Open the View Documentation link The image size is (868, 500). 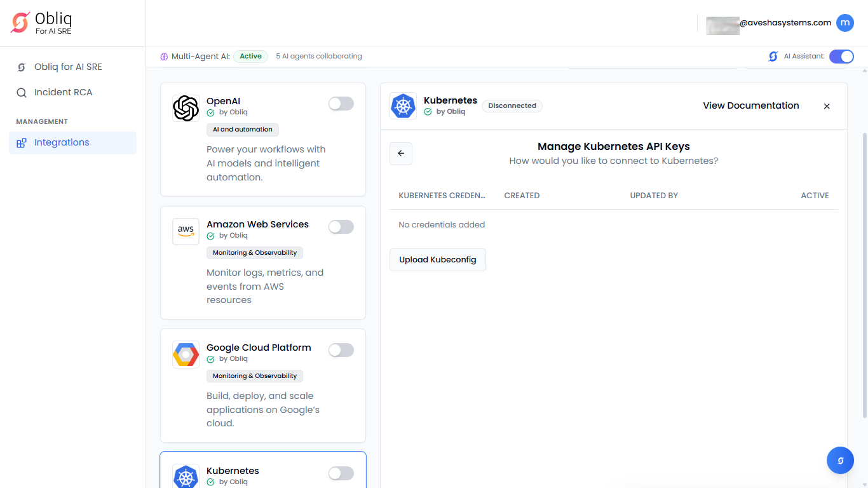click(750, 106)
